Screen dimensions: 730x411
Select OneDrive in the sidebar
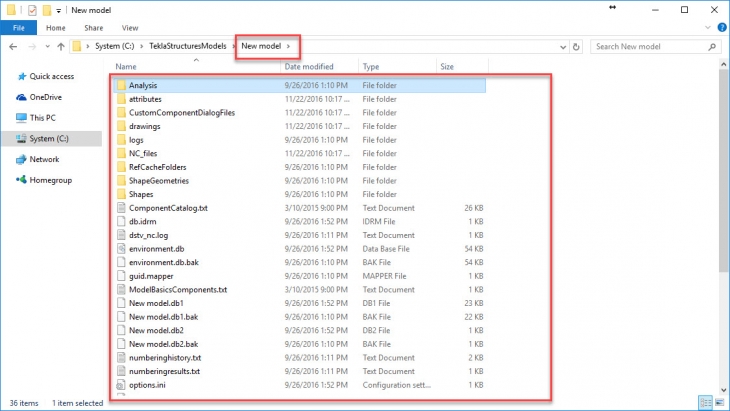tap(45, 97)
